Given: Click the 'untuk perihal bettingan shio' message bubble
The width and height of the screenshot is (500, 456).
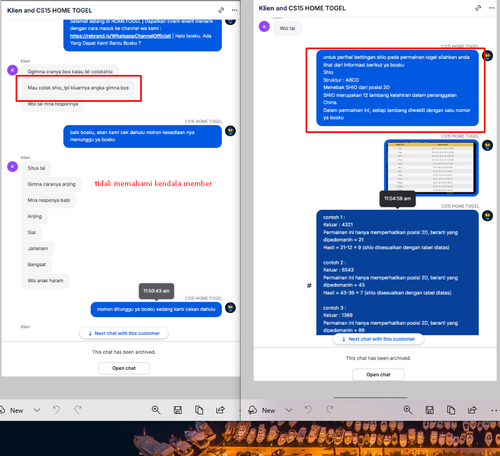Looking at the screenshot, I should tap(397, 88).
